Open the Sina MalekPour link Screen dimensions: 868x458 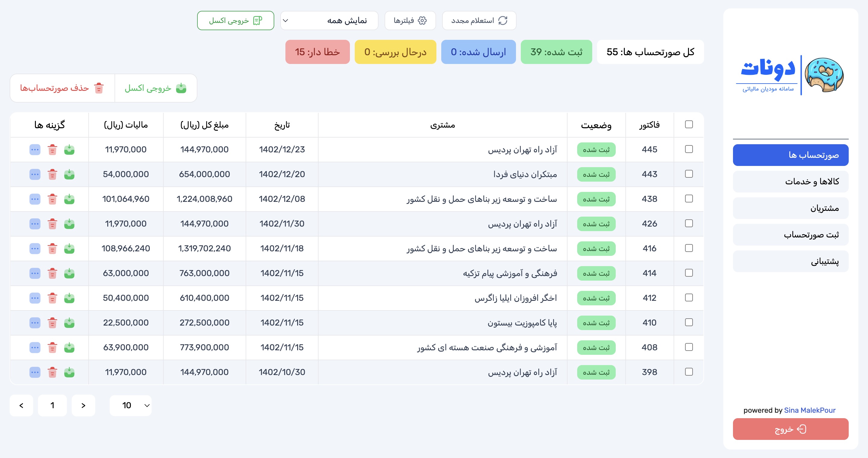coord(809,410)
